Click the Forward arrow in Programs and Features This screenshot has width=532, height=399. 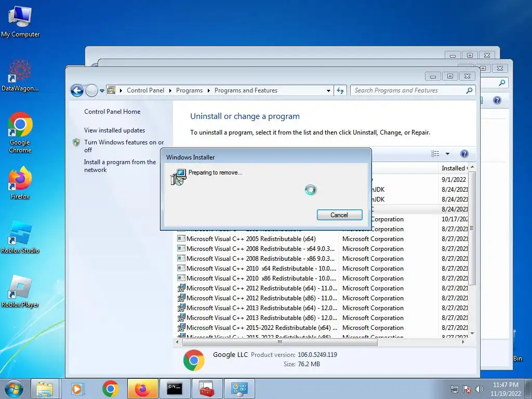(91, 90)
